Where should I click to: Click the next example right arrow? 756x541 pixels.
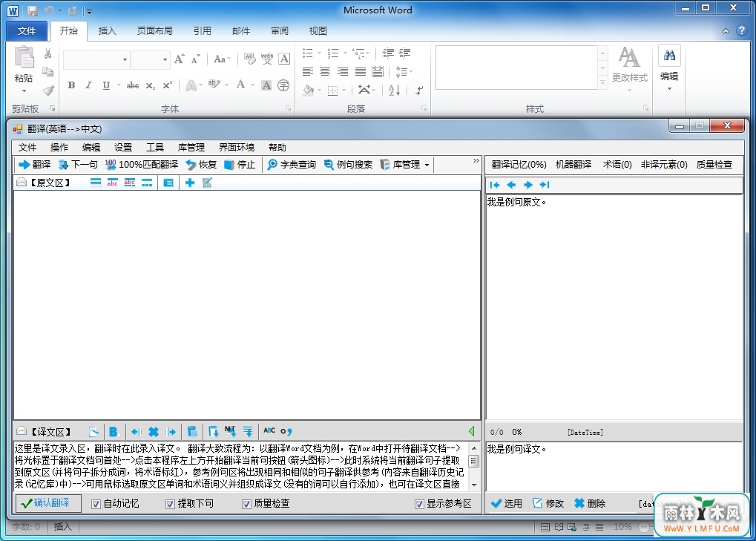click(528, 185)
